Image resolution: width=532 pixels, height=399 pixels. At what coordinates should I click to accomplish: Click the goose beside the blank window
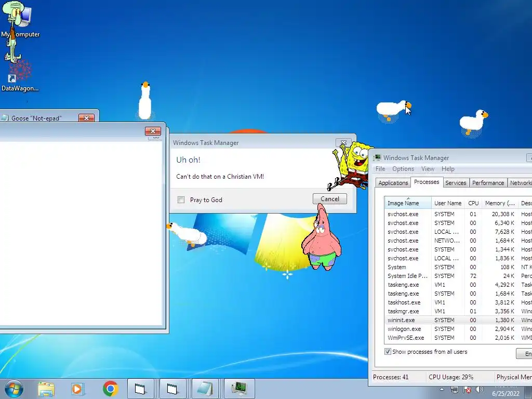click(187, 234)
